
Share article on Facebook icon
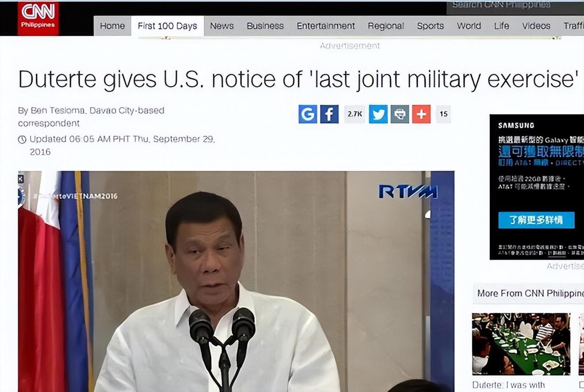329,114
